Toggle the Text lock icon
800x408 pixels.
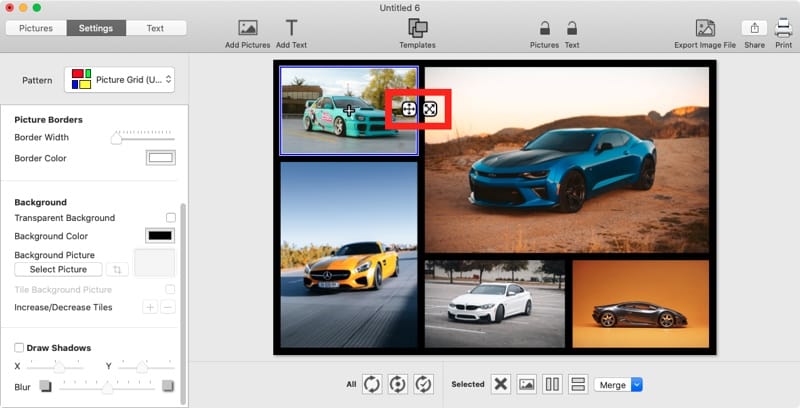pyautogui.click(x=572, y=28)
